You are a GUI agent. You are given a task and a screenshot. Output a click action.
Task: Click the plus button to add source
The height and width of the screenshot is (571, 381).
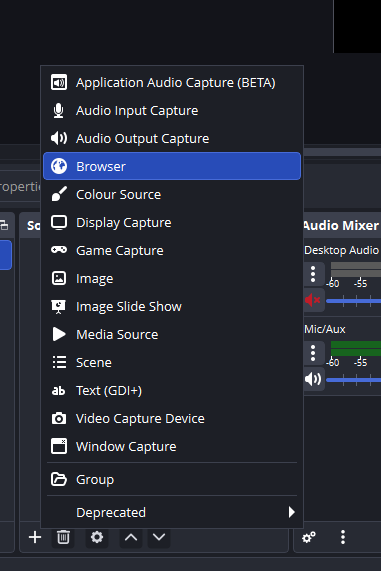(x=35, y=537)
